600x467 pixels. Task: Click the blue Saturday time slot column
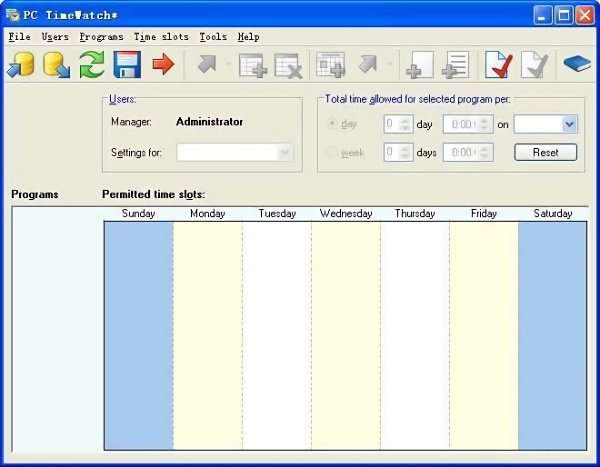(x=552, y=336)
